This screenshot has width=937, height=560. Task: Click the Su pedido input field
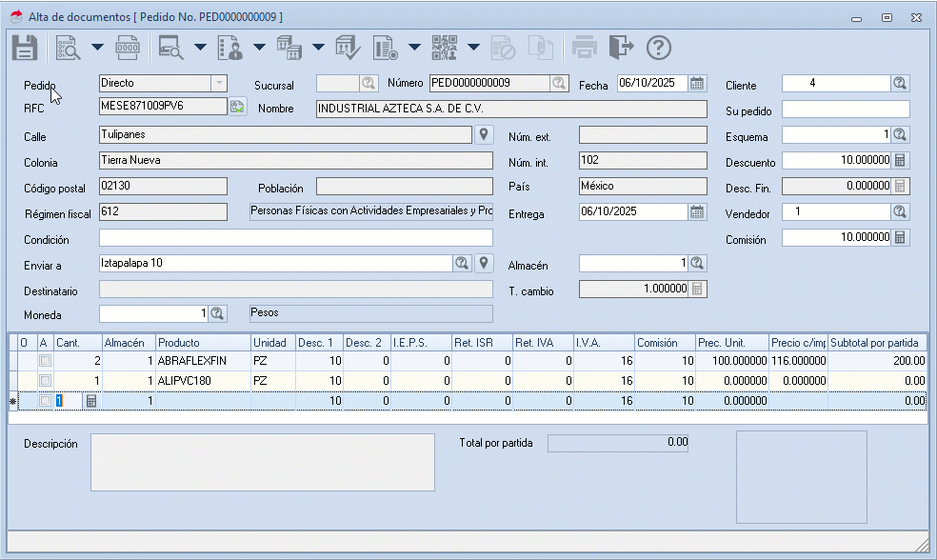tap(846, 110)
